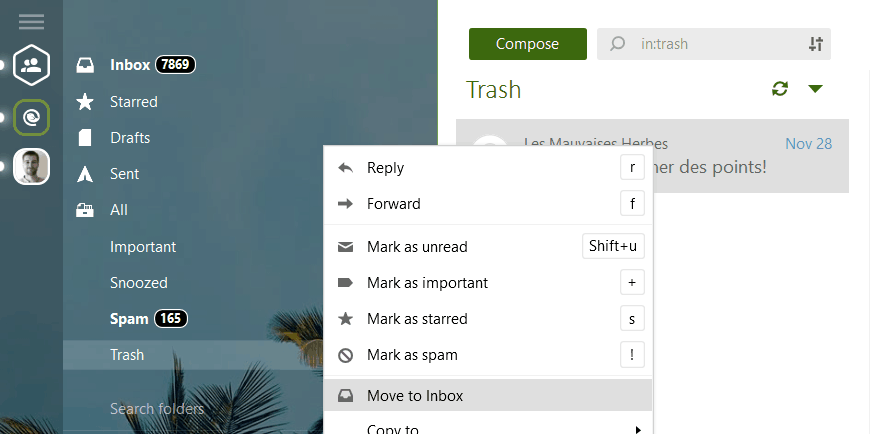Open the Inbox folder
This screenshot has height=434, width=871.
(x=130, y=65)
